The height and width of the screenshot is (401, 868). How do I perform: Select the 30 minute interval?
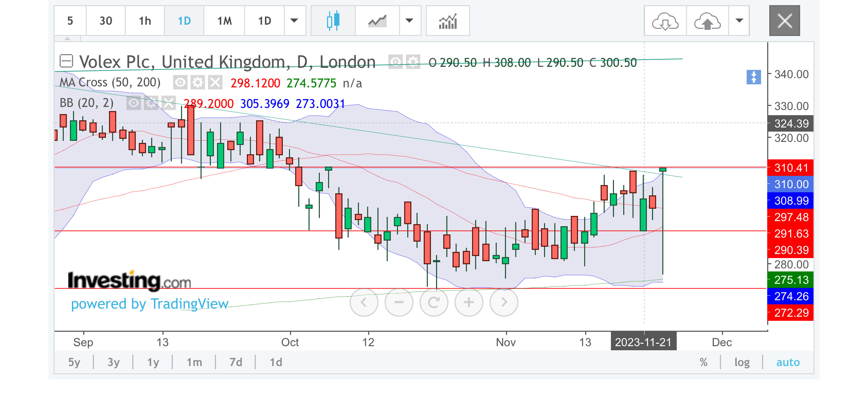click(106, 21)
